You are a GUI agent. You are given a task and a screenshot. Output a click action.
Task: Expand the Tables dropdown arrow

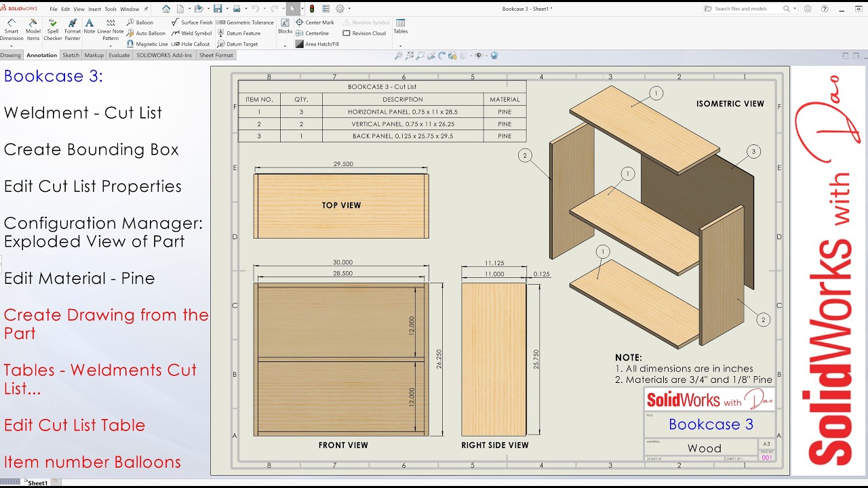[401, 45]
